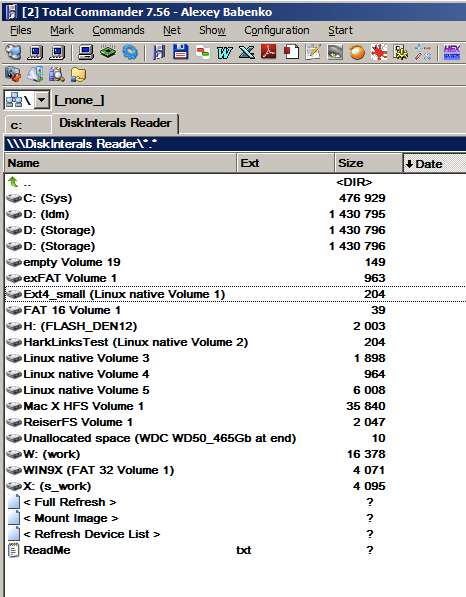This screenshot has height=597, width=466.
Task: Sort by the Ext column header
Action: coord(286,163)
